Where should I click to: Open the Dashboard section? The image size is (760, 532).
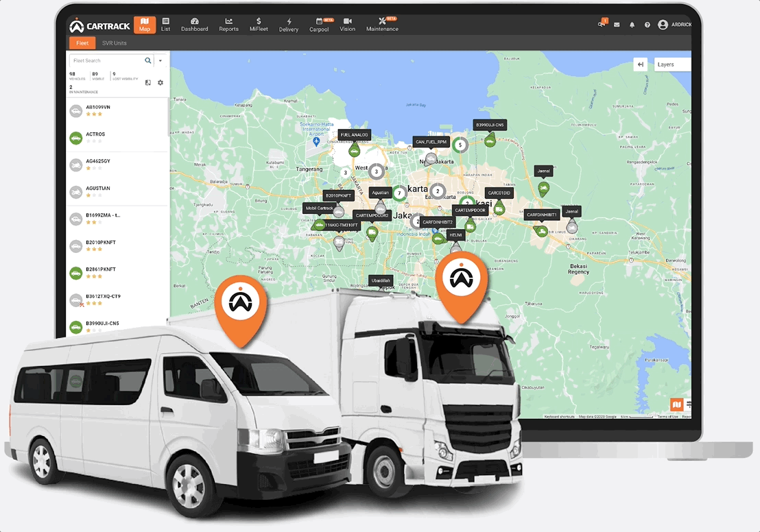coord(194,25)
